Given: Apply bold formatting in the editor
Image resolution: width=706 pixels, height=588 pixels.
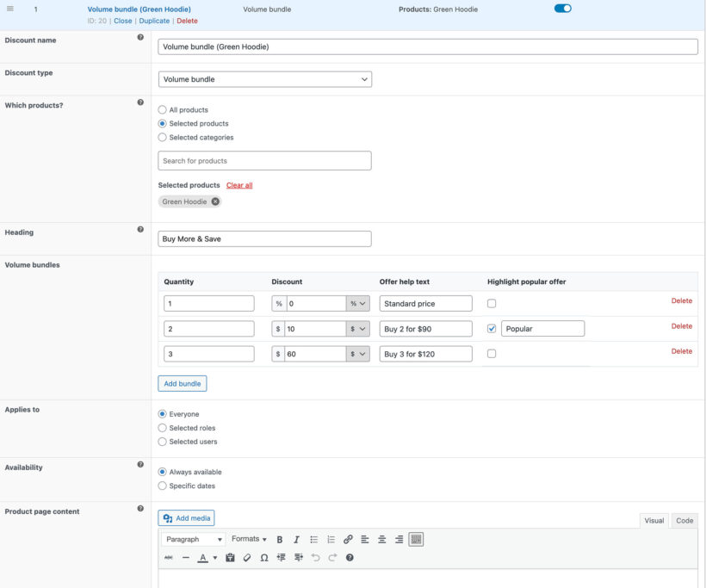Looking at the screenshot, I should pos(279,539).
